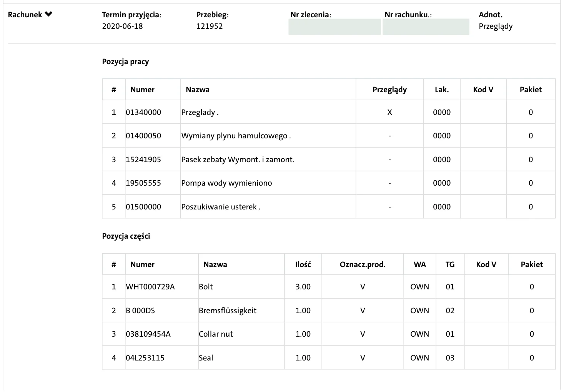
Task: Select work number 15241905
Action: [143, 159]
